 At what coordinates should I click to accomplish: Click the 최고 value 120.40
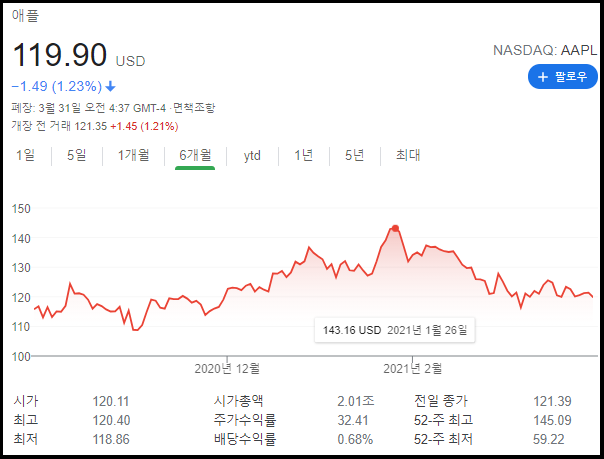pos(111,420)
